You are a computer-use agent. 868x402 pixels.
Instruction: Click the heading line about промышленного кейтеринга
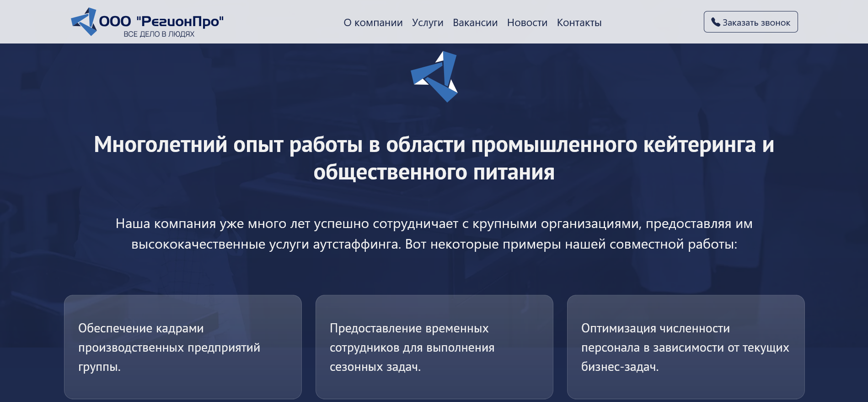click(434, 145)
